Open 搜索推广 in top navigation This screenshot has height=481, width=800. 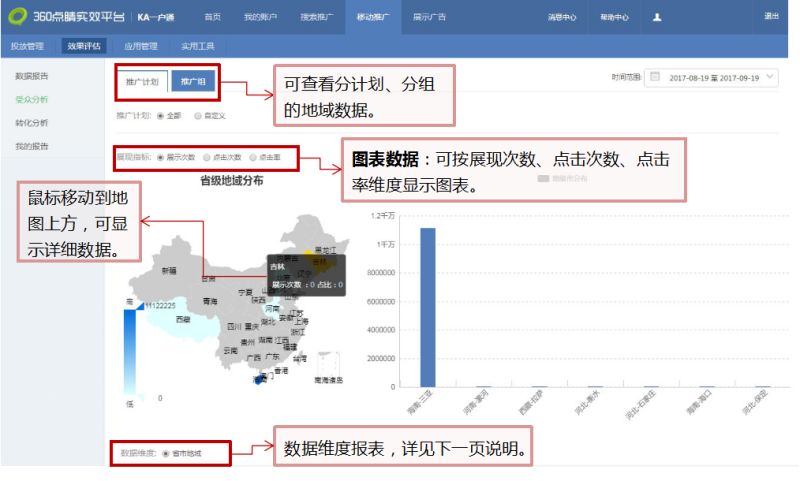(x=317, y=17)
